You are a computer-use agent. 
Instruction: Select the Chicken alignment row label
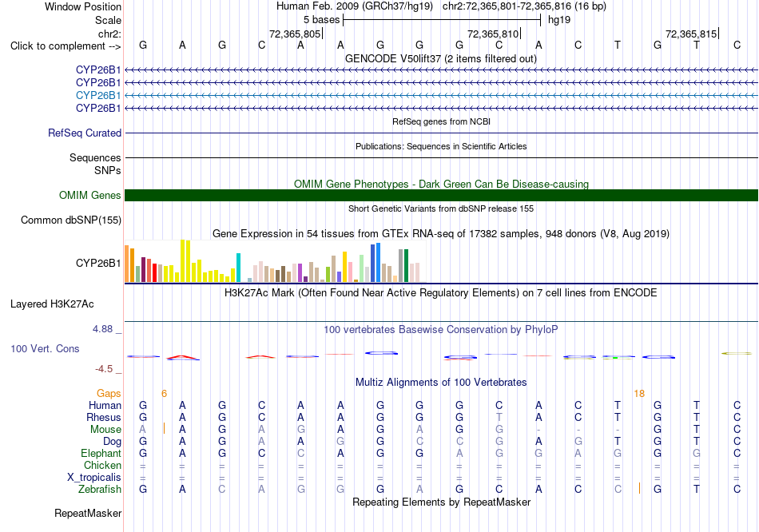tap(102, 465)
